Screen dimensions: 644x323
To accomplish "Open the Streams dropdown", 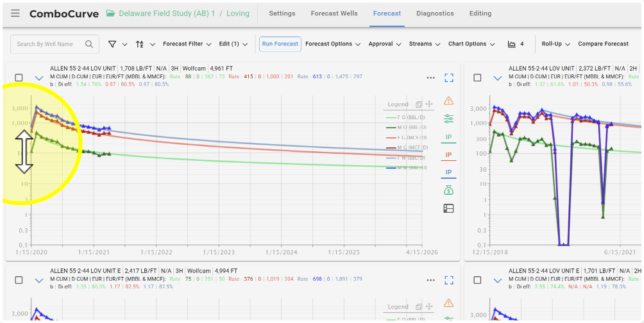I will [424, 44].
